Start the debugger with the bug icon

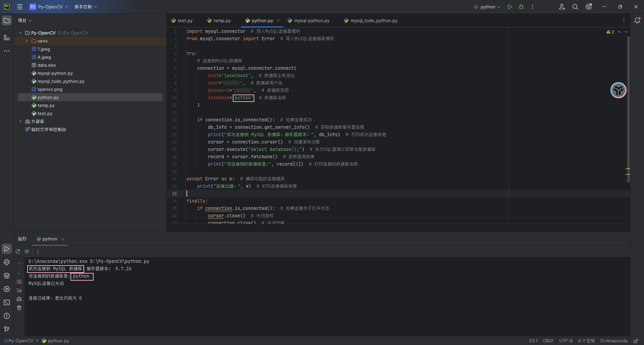click(521, 7)
